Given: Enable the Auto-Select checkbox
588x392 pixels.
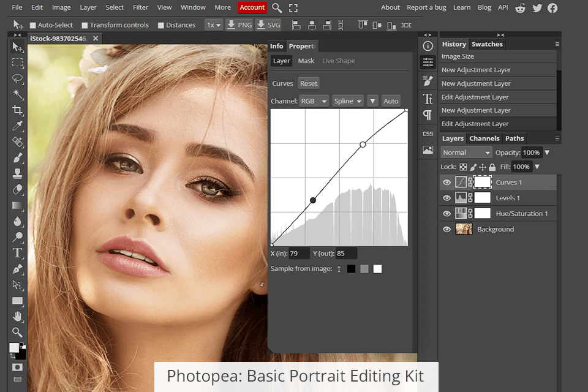Looking at the screenshot, I should click(32, 25).
